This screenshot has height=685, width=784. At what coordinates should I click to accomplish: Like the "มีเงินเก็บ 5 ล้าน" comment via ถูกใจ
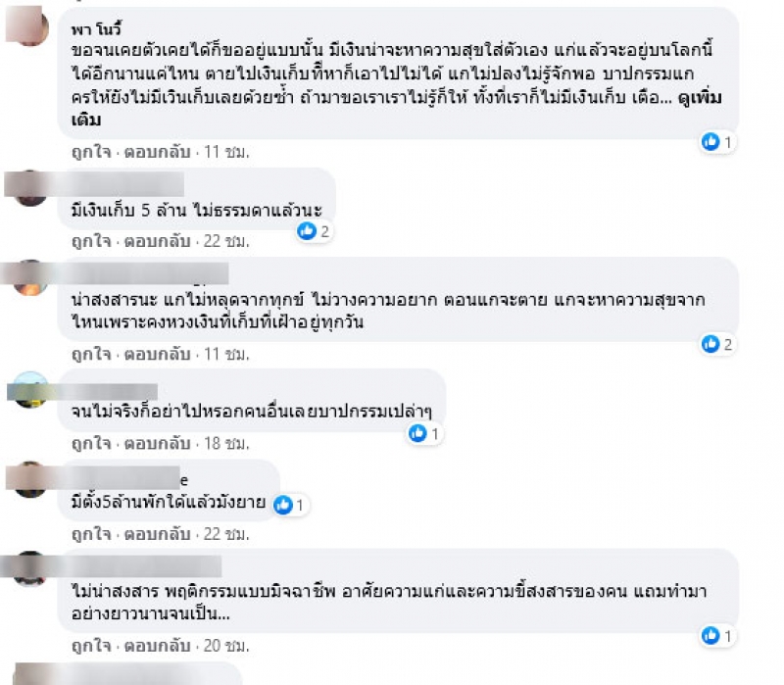click(89, 240)
